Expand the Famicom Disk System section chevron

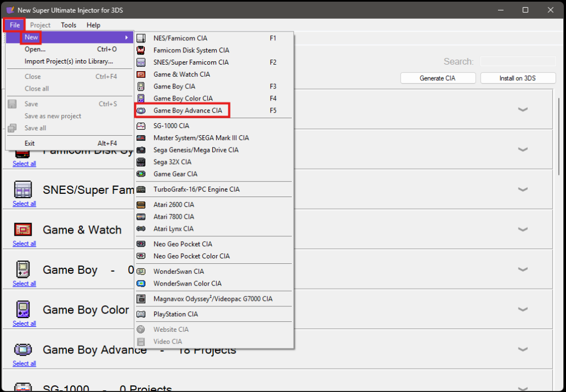pos(523,149)
